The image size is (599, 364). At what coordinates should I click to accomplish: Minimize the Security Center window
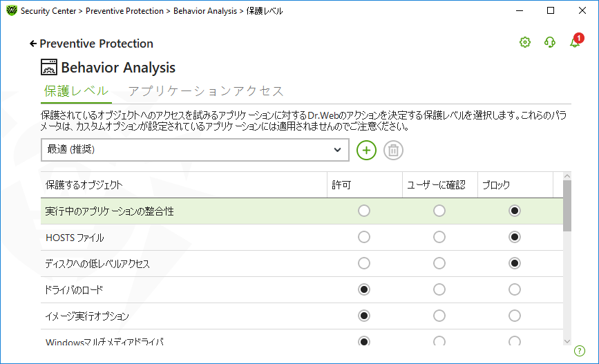pos(519,10)
